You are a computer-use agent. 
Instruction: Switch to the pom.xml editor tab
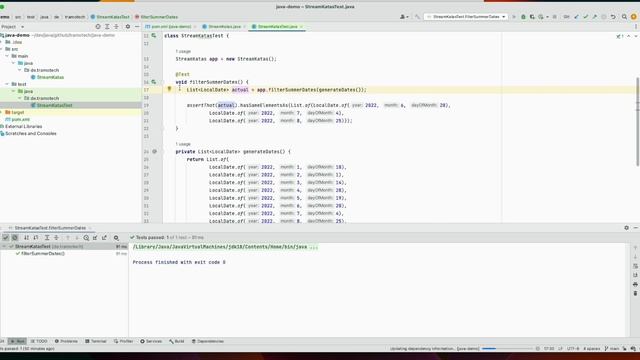coord(171,27)
